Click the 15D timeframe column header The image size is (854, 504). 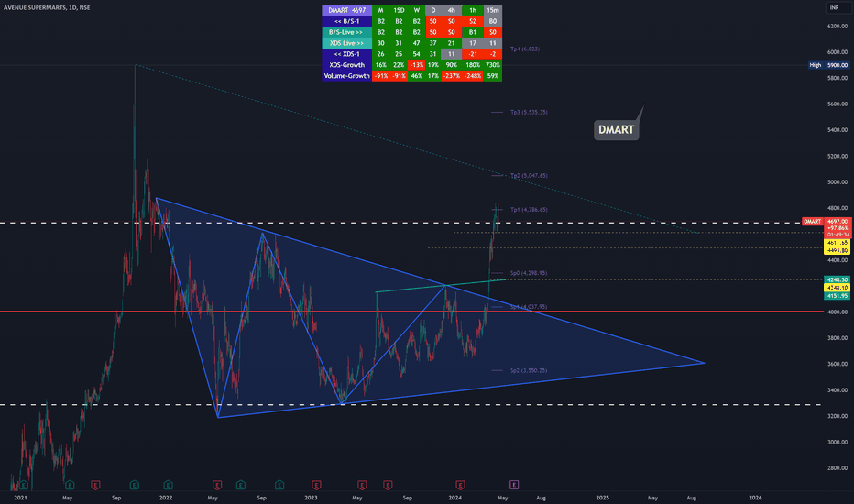pos(399,10)
